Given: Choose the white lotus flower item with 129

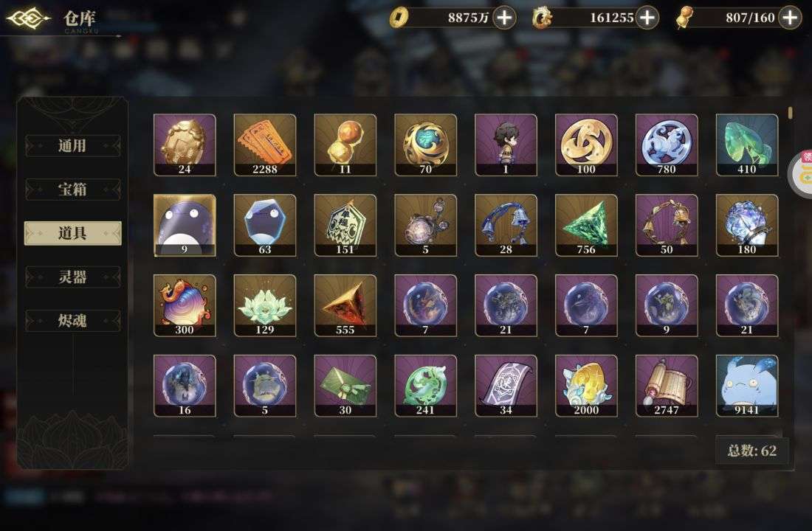Looking at the screenshot, I should click(x=264, y=305).
